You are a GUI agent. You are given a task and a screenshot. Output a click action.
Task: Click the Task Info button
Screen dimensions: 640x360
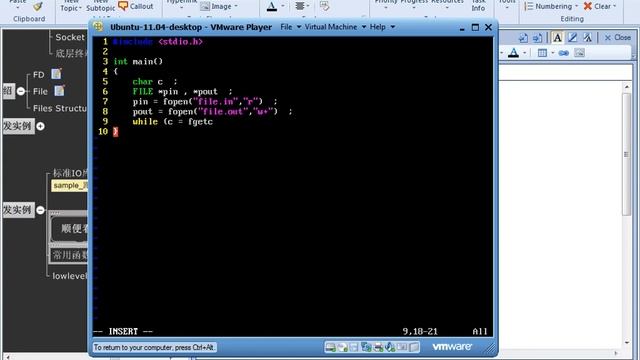pyautogui.click(x=478, y=6)
